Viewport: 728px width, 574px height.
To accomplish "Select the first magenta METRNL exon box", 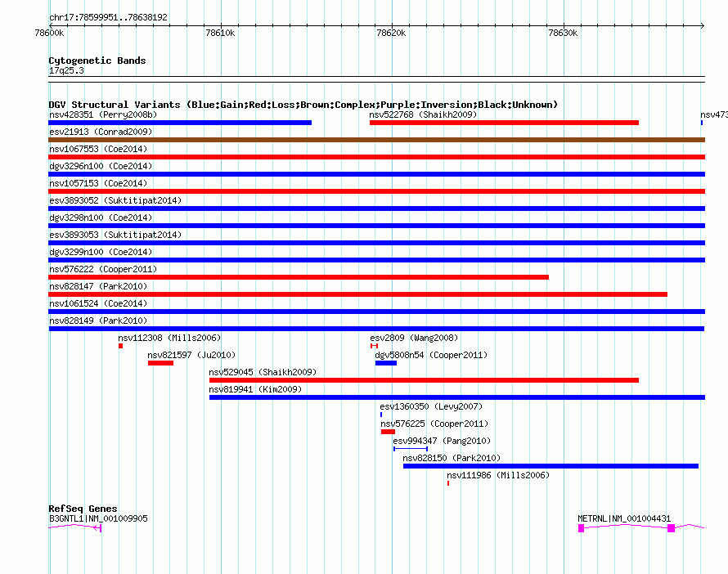I will (581, 528).
